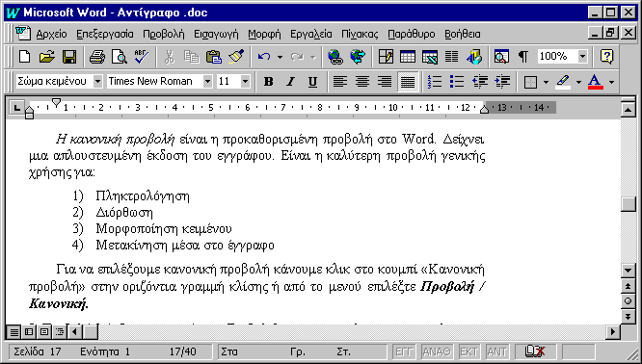Open the Μορφή menu
The height and width of the screenshot is (364, 642).
(264, 34)
